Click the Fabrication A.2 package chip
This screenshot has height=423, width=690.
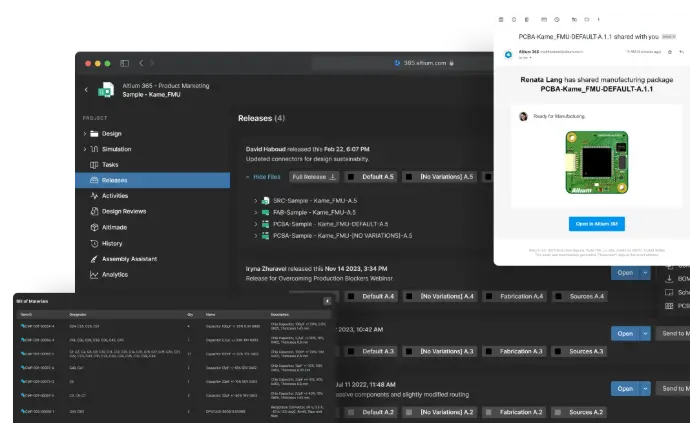514,412
